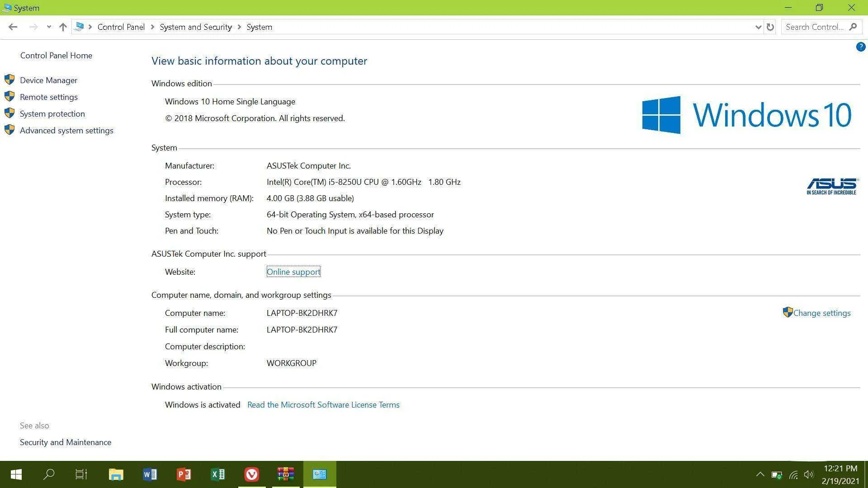Go back using the back arrow
Screen dimensions: 868x488
pos(13,27)
